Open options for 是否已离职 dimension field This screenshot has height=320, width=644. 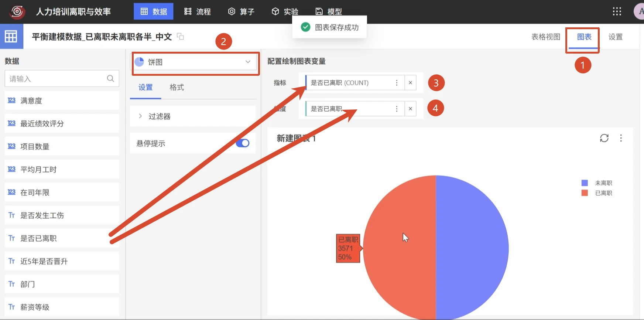pos(397,109)
